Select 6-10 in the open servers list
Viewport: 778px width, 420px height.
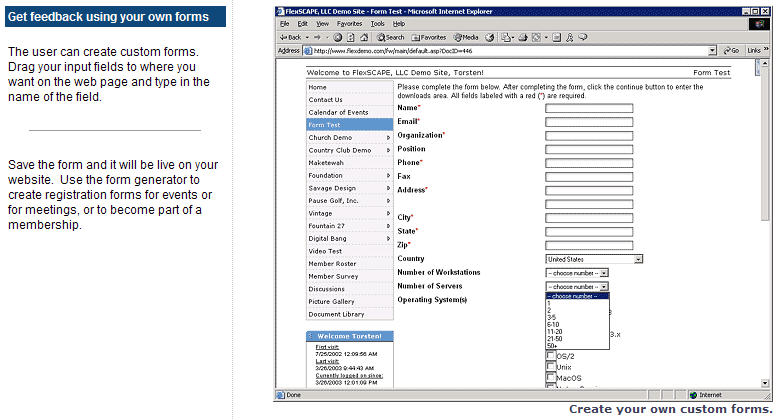point(578,324)
